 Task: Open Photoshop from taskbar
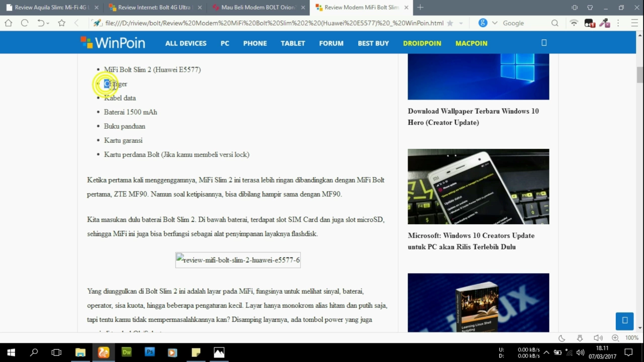[x=149, y=352]
